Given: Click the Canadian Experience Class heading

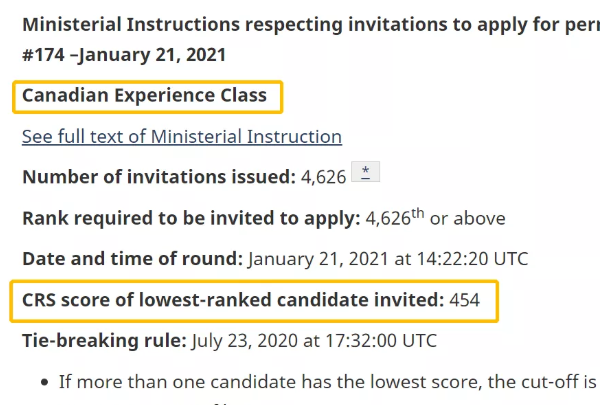Looking at the screenshot, I should [x=145, y=96].
